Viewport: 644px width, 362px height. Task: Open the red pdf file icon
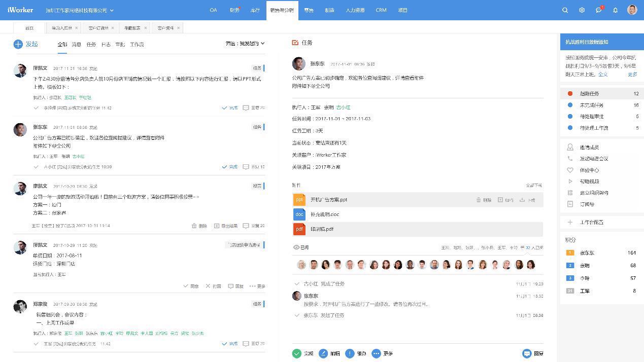point(299,229)
